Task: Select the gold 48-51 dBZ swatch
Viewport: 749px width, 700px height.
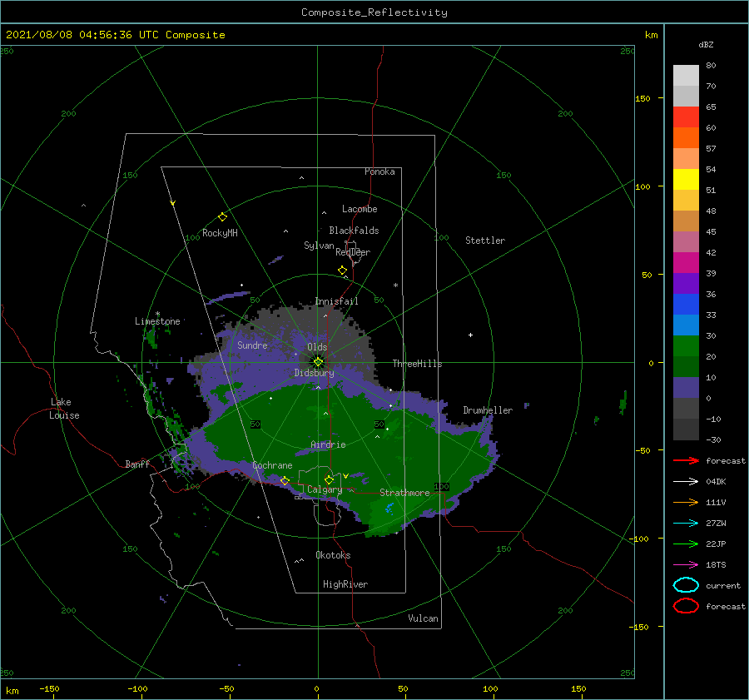Action: pos(686,201)
